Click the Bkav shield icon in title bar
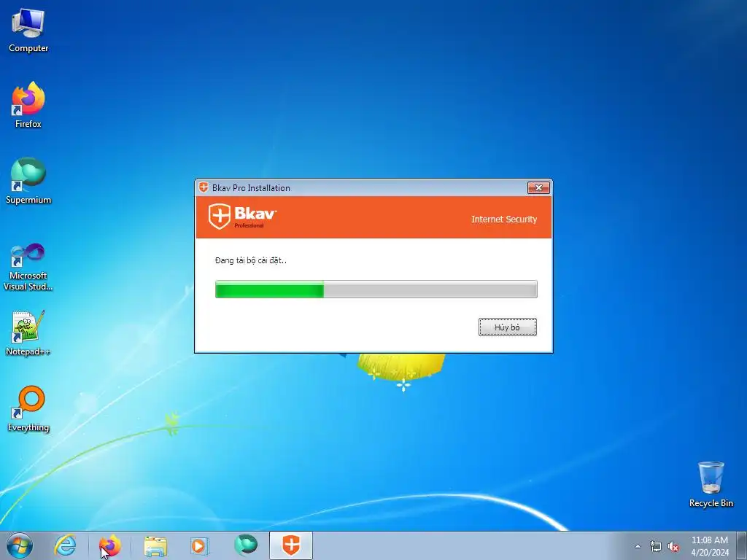This screenshot has width=747, height=560. [x=204, y=187]
